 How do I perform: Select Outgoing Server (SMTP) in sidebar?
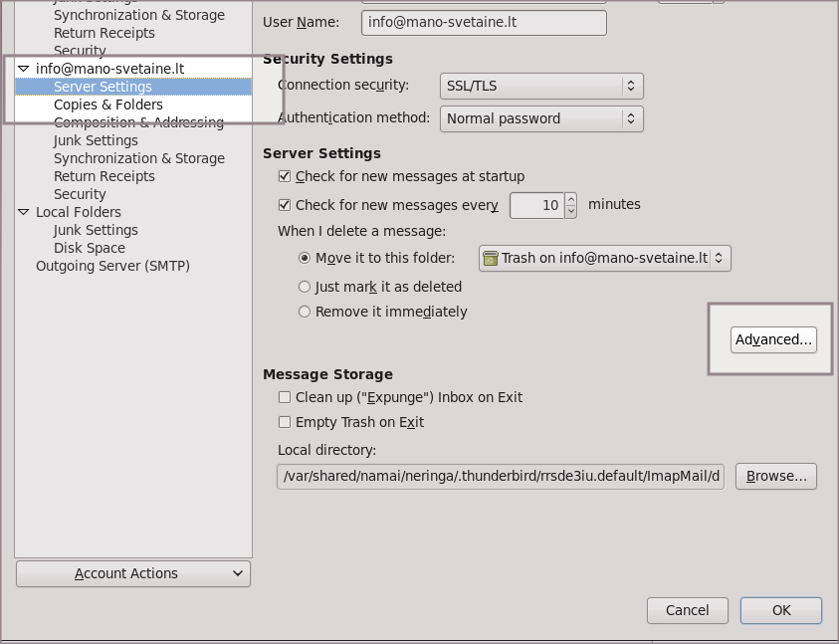click(112, 266)
